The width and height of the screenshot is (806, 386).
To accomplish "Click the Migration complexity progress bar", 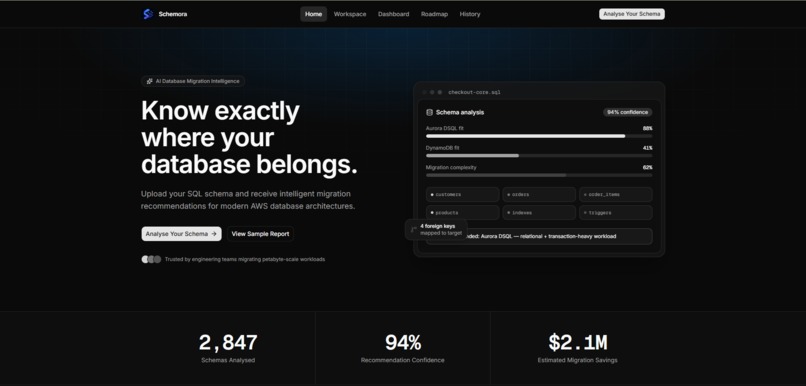I will (539, 175).
